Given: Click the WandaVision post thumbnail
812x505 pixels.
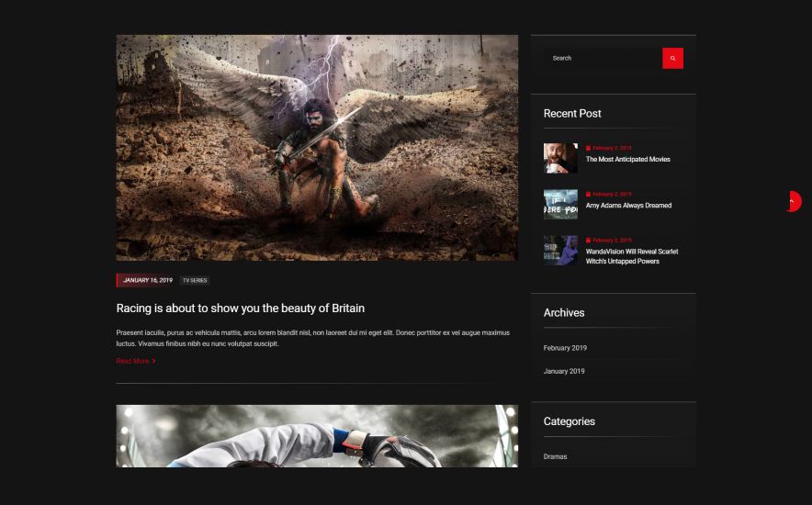Looking at the screenshot, I should coord(560,251).
